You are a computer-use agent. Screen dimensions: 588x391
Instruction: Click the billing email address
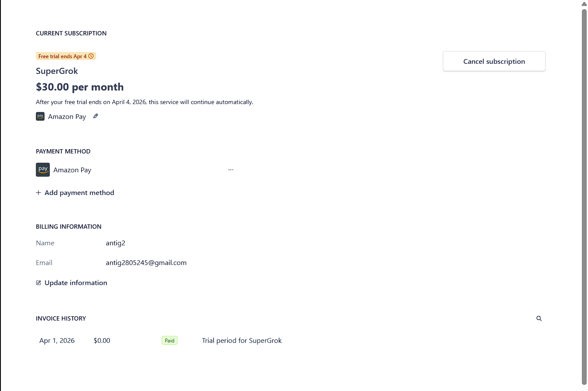[146, 263]
